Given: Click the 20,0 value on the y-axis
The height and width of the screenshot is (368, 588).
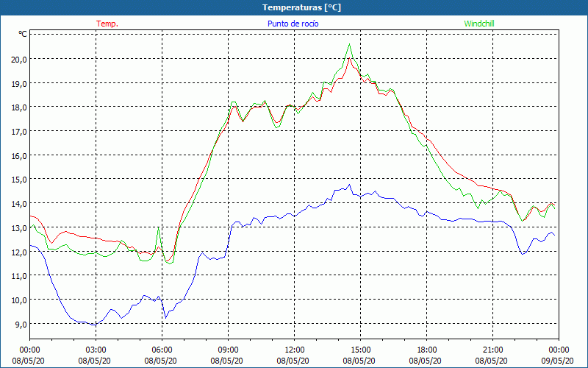Looking at the screenshot, I should pos(18,59).
